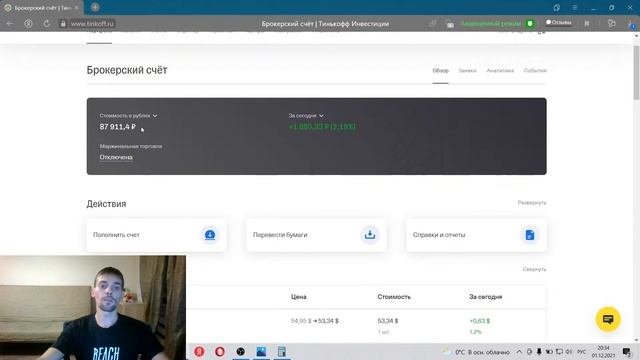Click the green daily gain amount

pyautogui.click(x=322, y=127)
